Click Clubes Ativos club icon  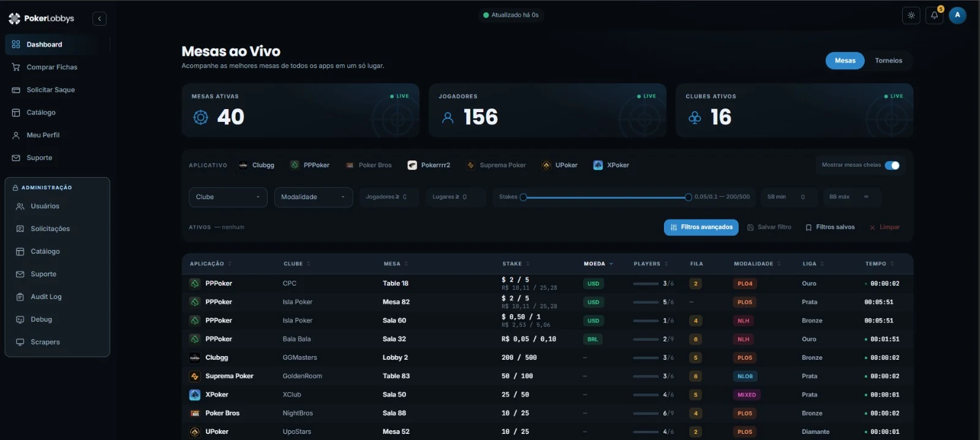point(695,117)
